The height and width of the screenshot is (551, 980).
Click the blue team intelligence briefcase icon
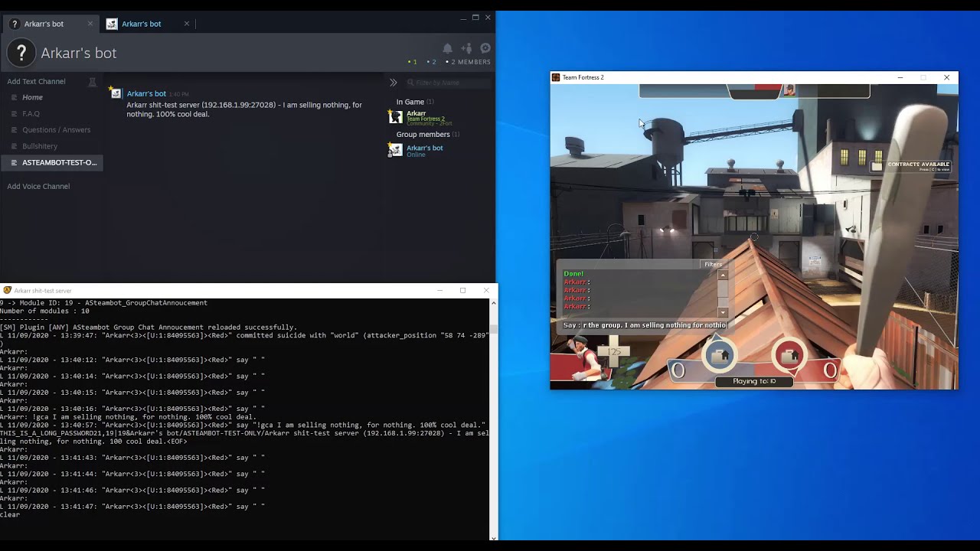tap(720, 355)
